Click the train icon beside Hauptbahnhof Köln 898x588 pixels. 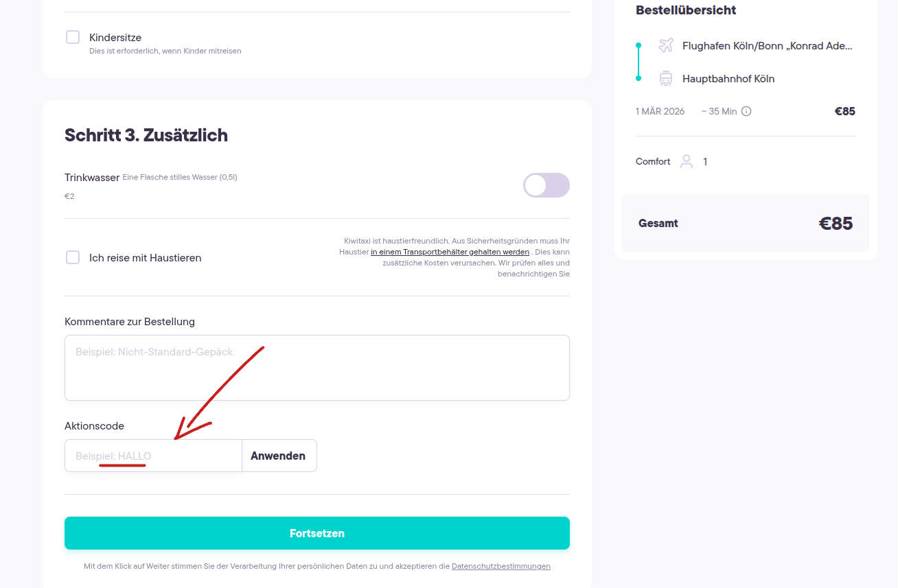665,78
